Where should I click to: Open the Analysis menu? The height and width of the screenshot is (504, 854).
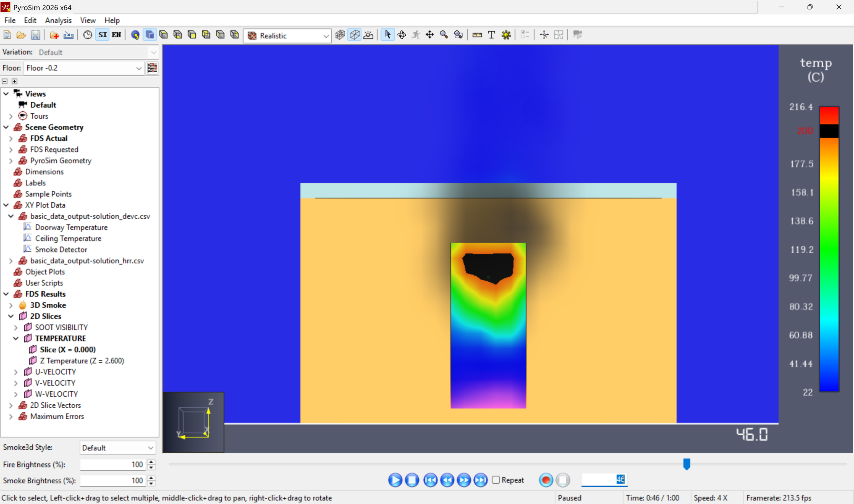pyautogui.click(x=58, y=20)
